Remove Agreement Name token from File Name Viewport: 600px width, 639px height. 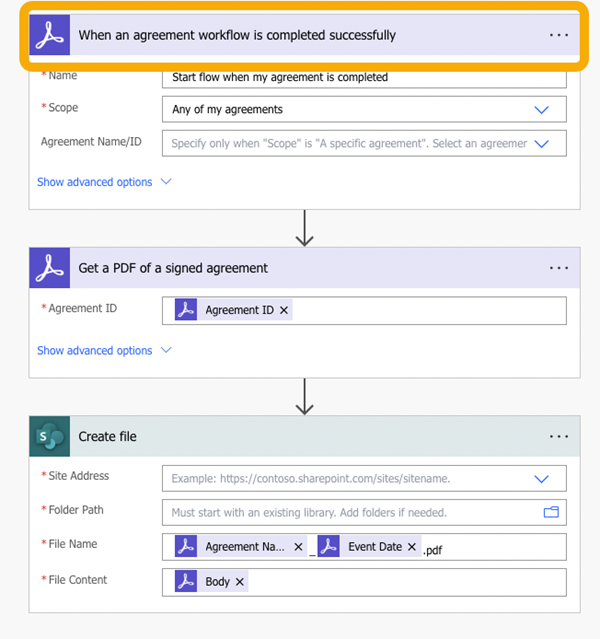[x=298, y=547]
